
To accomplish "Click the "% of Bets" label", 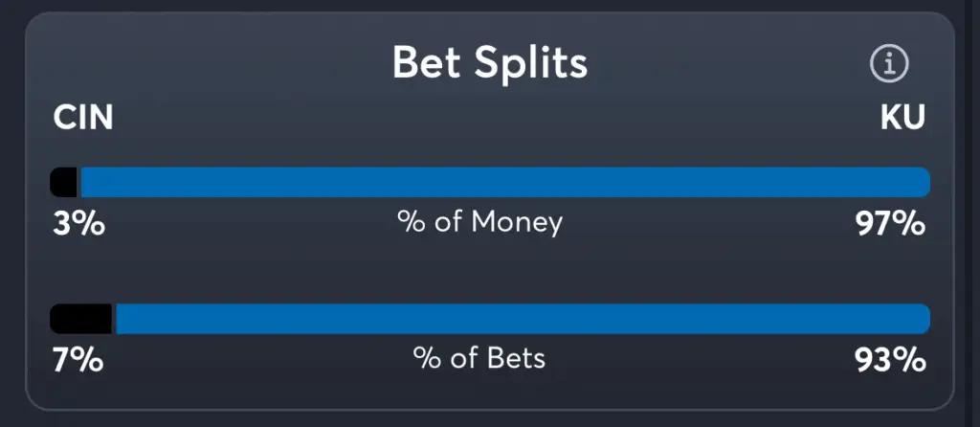I will [479, 359].
